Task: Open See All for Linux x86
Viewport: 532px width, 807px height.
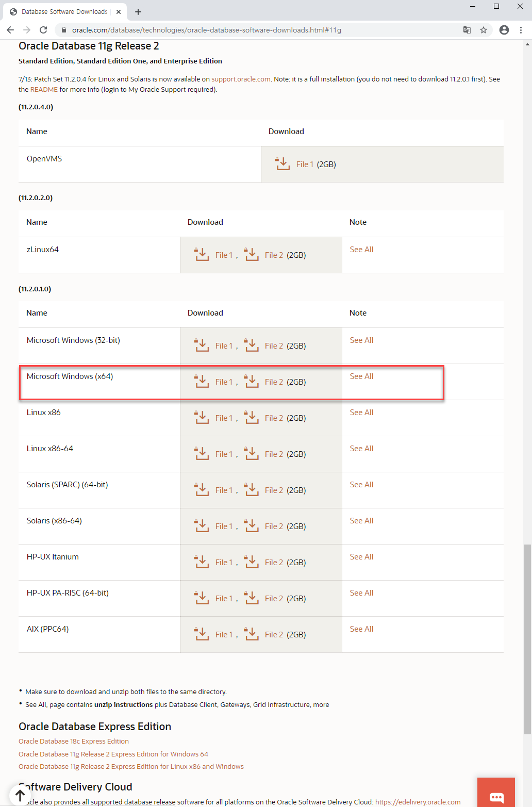Action: pos(361,413)
